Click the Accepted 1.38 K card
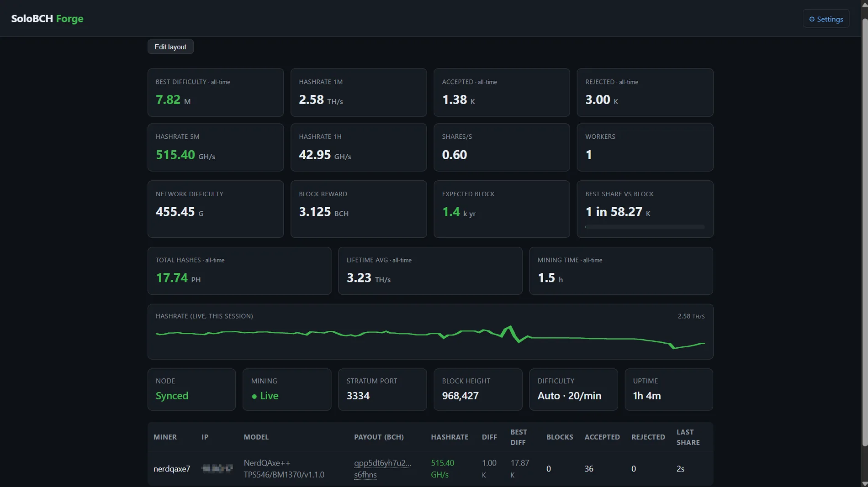This screenshot has width=868, height=487. coord(502,93)
